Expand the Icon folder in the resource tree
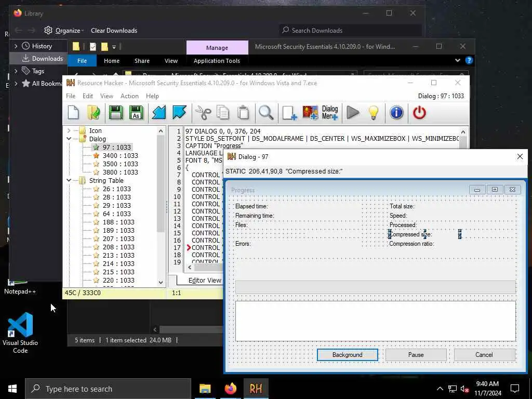 pyautogui.click(x=69, y=130)
